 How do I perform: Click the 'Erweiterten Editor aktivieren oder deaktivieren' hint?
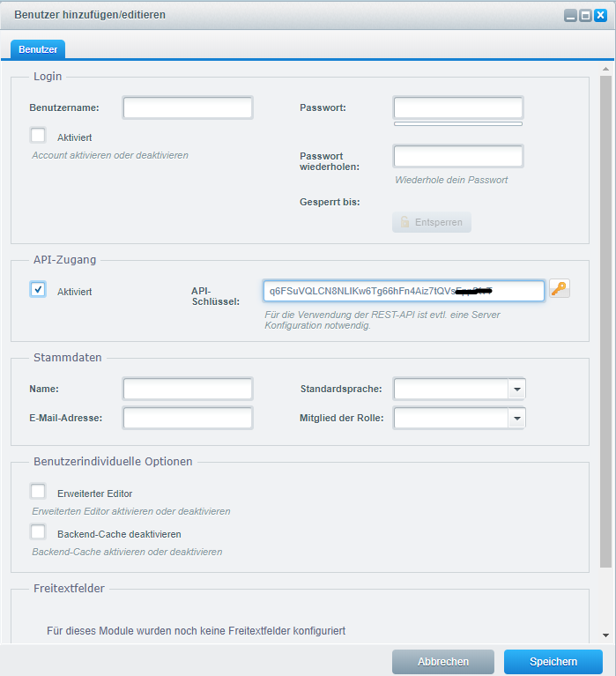point(131,511)
